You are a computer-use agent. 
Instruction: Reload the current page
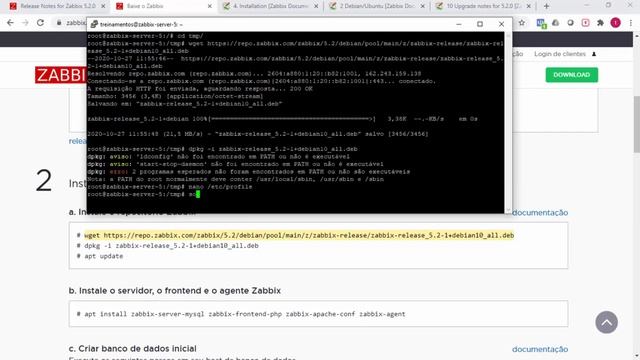40,23
